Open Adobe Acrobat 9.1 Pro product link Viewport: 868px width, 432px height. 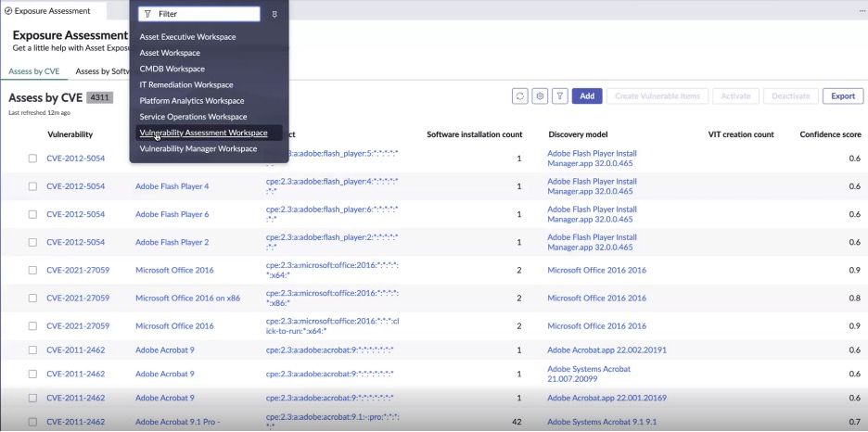point(178,422)
